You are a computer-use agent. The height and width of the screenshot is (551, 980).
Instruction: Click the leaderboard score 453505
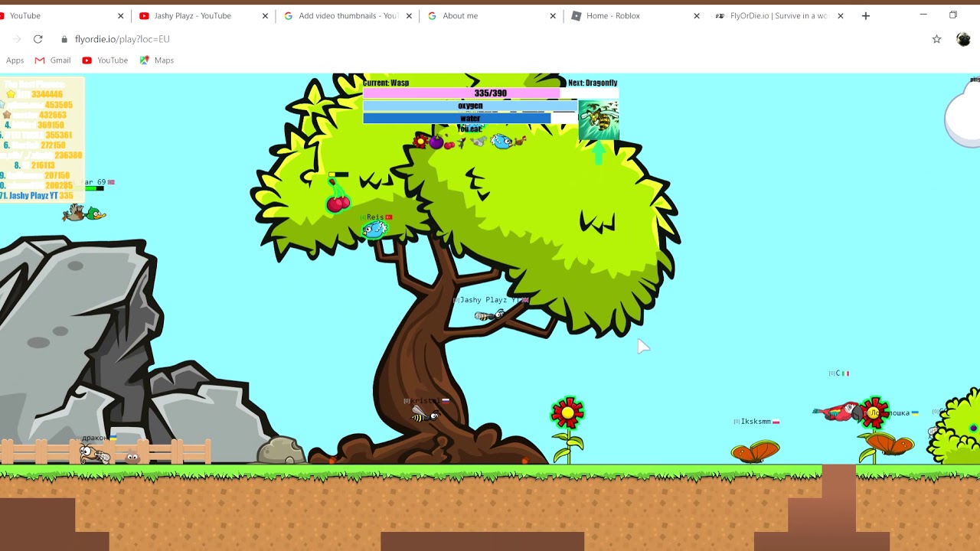click(x=58, y=105)
